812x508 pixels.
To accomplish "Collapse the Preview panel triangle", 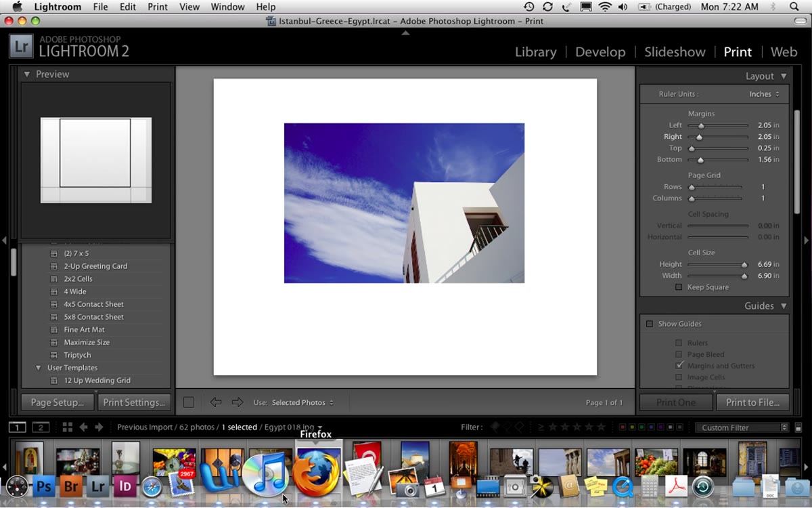I will [x=27, y=75].
